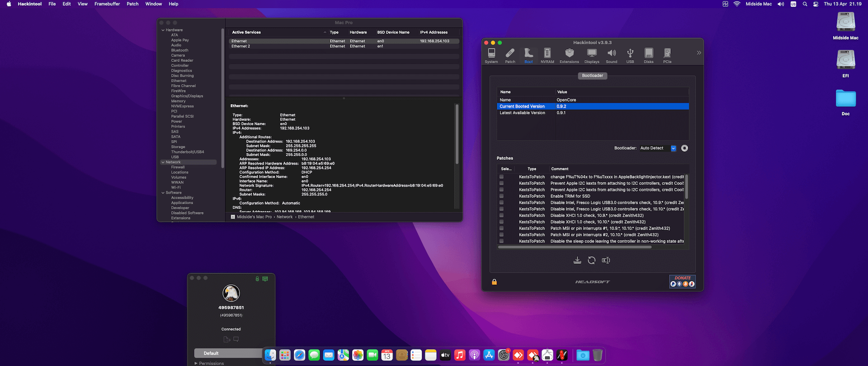Click the Donate button

pyautogui.click(x=682, y=282)
